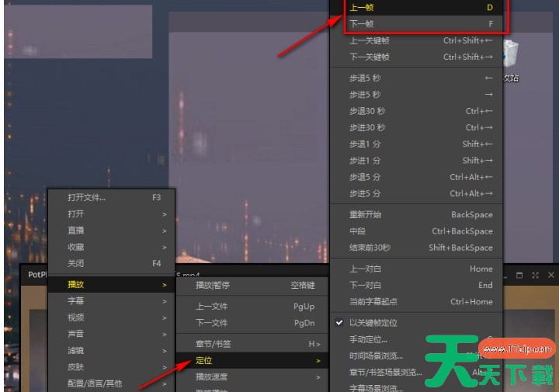Select 下一帧 next frame menu item
This screenshot has height=392, width=559.
point(416,24)
